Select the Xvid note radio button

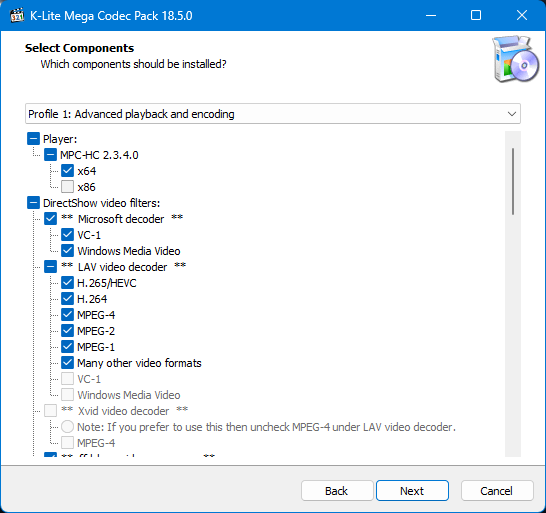coord(67,427)
